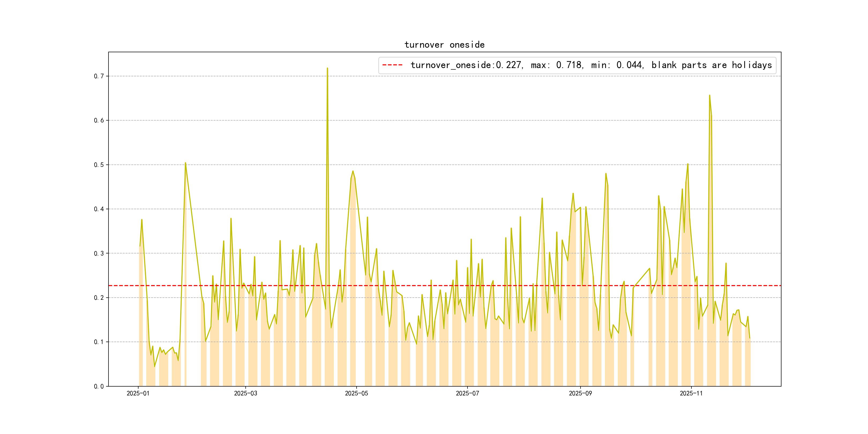Click the 2025-03 x-axis tick label
The height and width of the screenshot is (434, 868).
[245, 393]
